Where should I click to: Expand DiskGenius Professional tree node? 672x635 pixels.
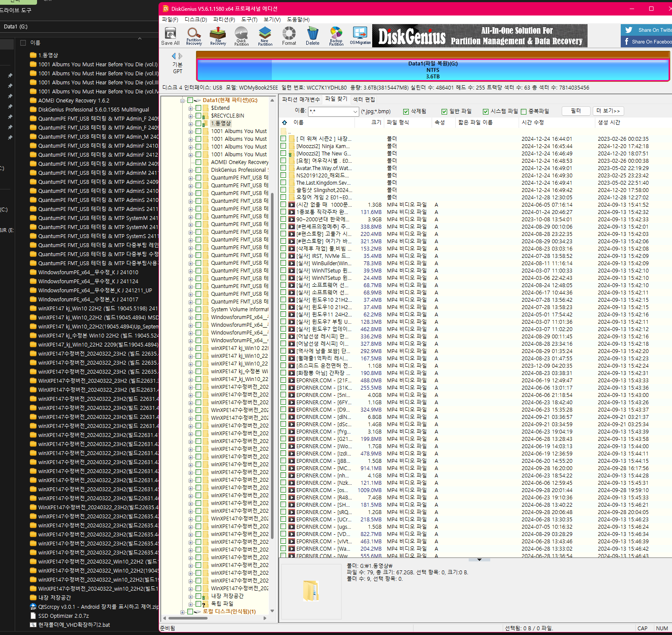pyautogui.click(x=191, y=170)
